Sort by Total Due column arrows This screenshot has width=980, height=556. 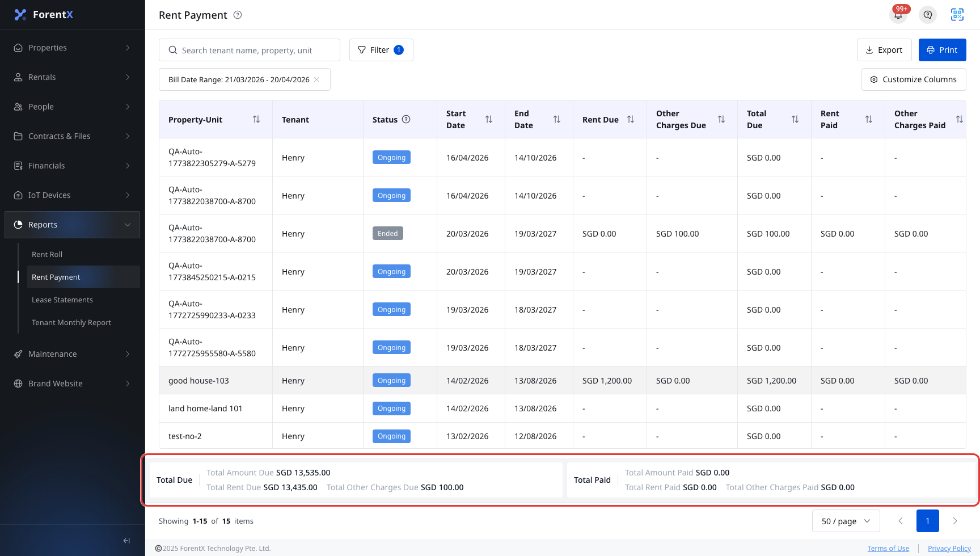(x=795, y=119)
